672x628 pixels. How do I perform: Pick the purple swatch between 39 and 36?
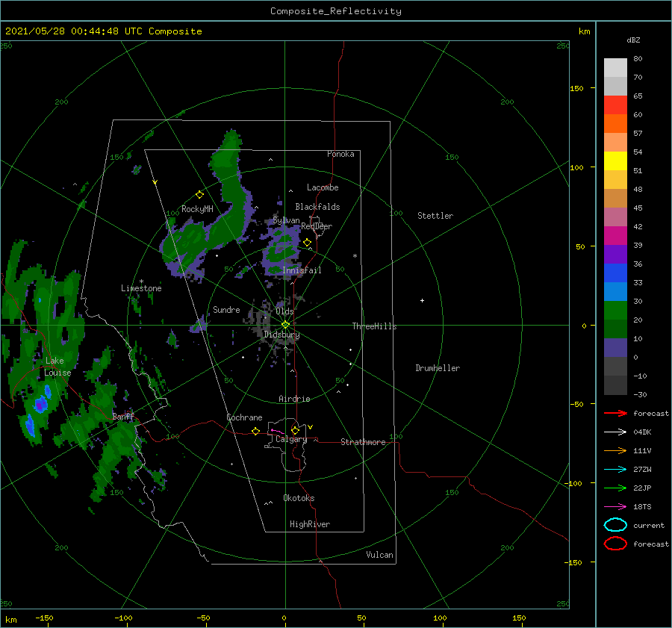click(615, 255)
